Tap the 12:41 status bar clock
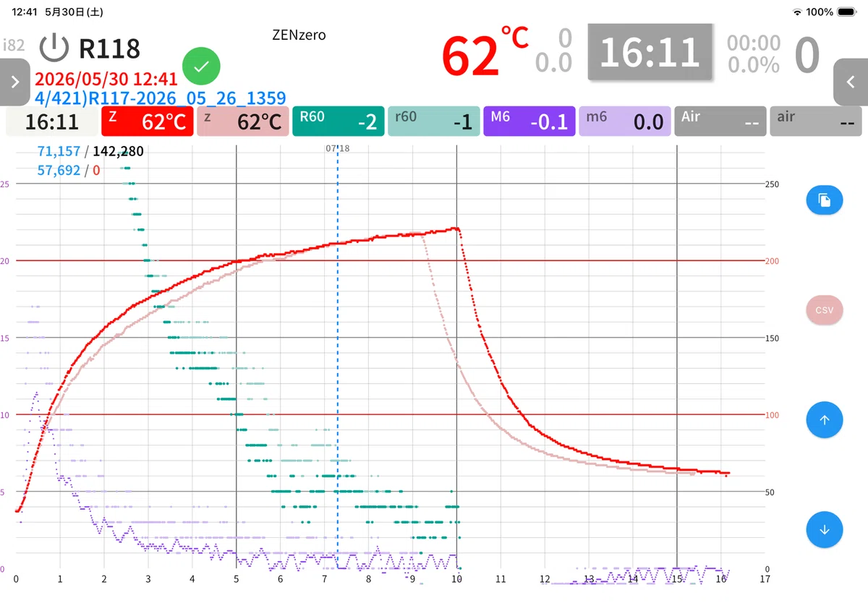Viewport: 868px width, 603px height. 25,12
